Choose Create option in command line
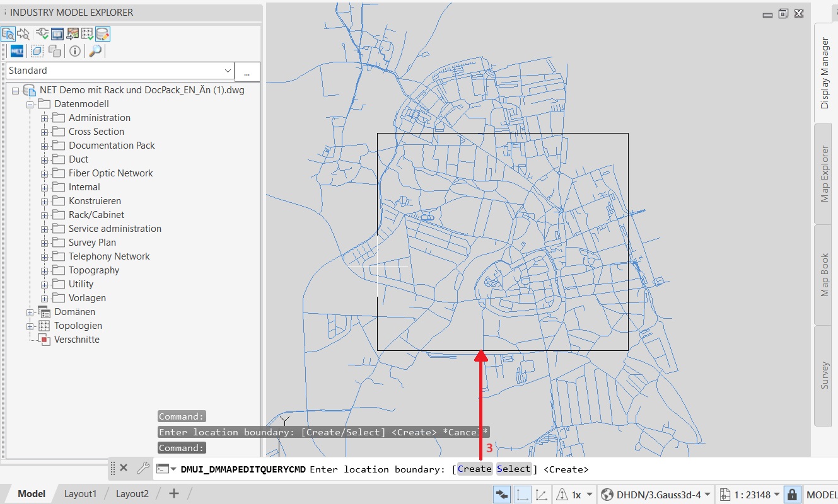This screenshot has height=504, width=838. coord(474,469)
